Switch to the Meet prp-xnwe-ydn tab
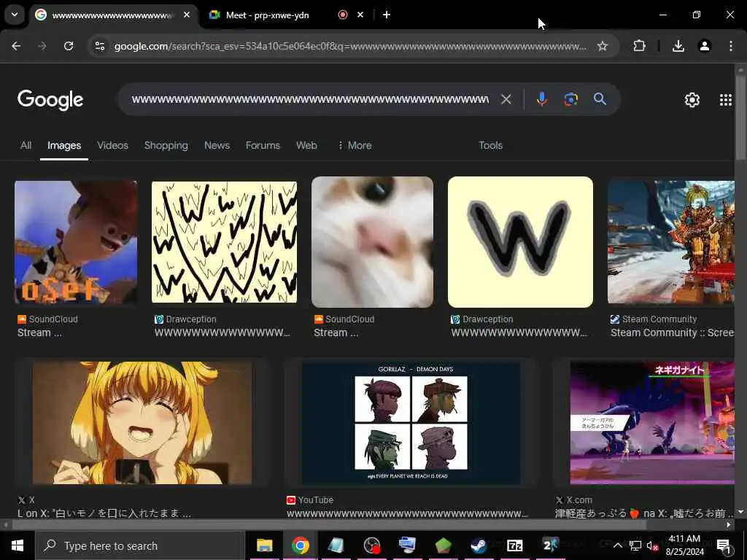 pyautogui.click(x=267, y=15)
